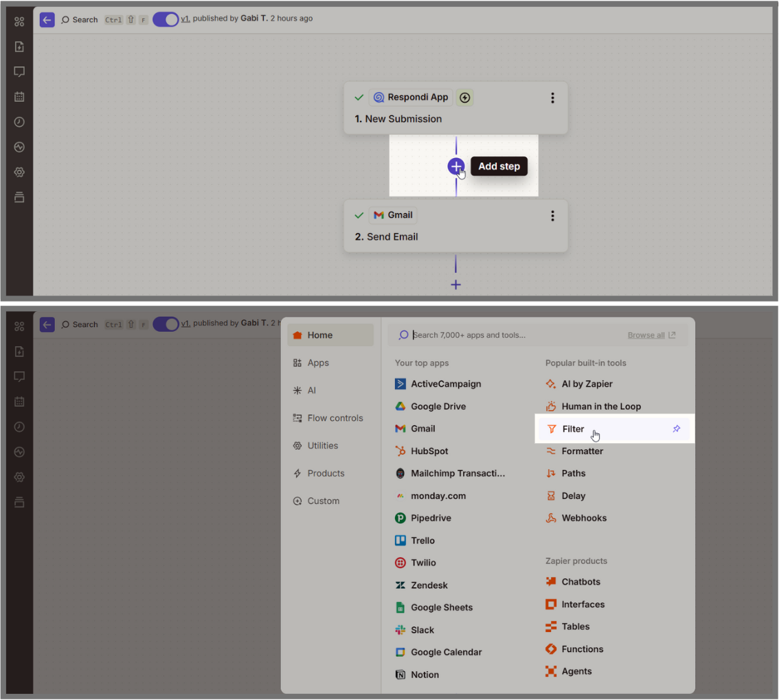Click the v1 version link in top view

[185, 19]
